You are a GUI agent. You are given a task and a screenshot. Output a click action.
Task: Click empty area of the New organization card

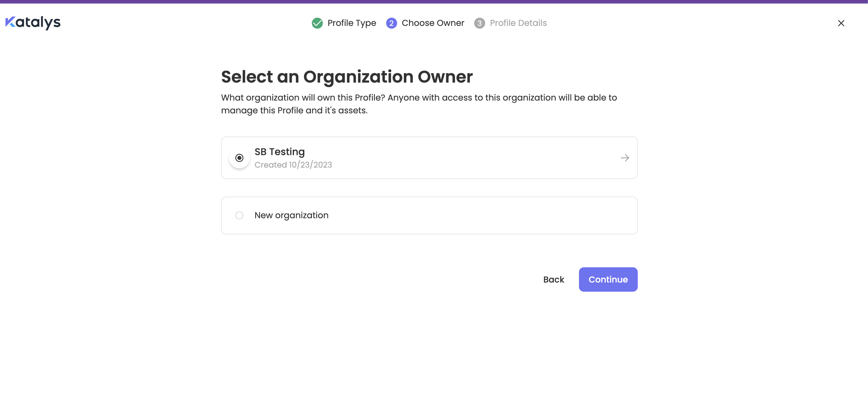472,215
